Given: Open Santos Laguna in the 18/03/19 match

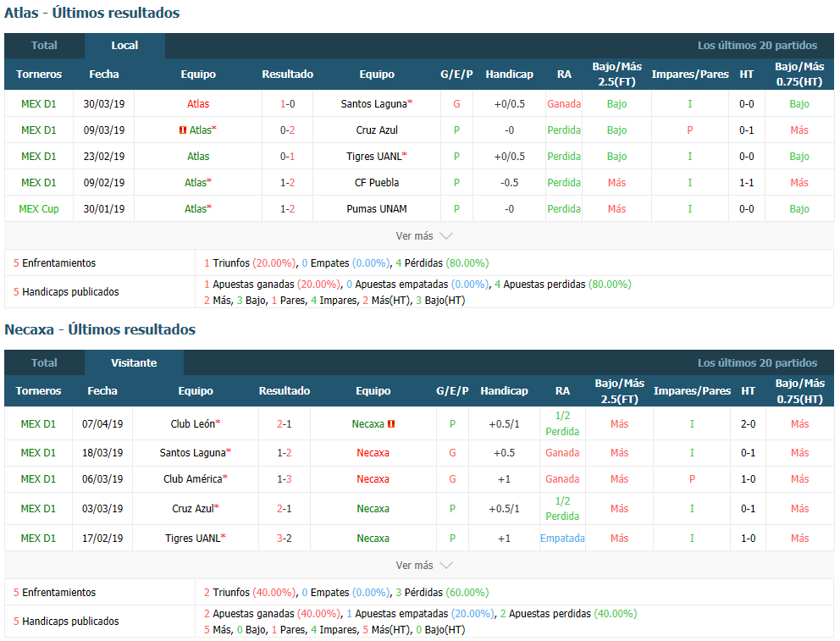Looking at the screenshot, I should click(x=193, y=453).
